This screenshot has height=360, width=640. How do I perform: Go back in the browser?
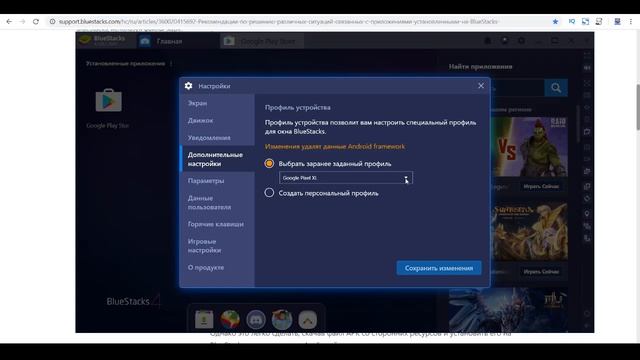[x=9, y=22]
